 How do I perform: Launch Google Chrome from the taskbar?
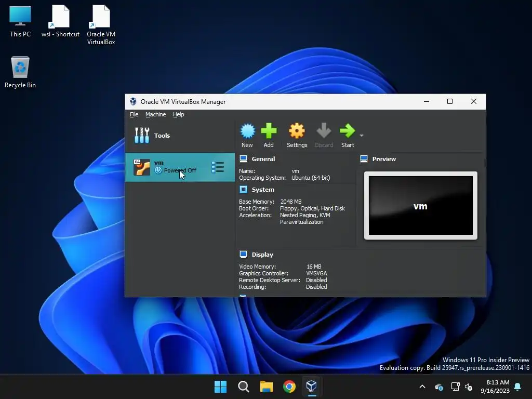coord(289,387)
